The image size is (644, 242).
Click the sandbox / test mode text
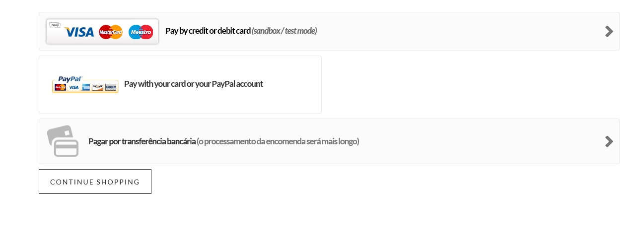pyautogui.click(x=284, y=31)
